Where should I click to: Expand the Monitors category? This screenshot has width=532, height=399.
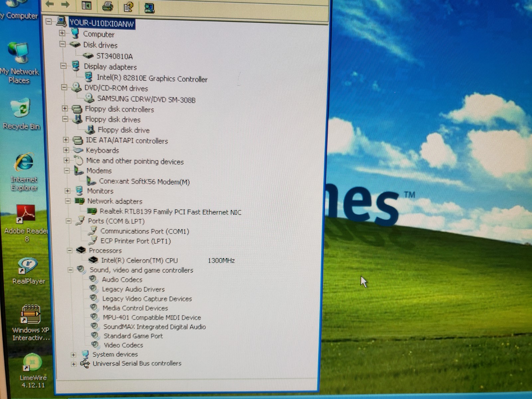(x=67, y=191)
